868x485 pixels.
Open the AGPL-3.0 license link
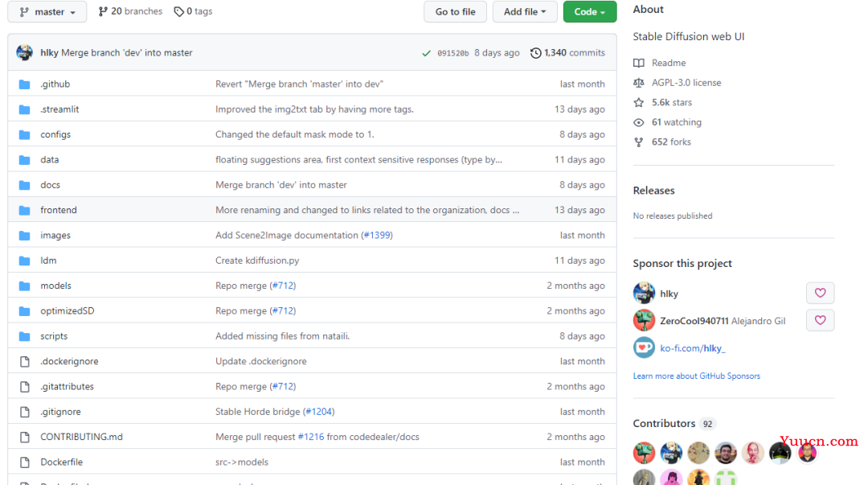point(678,83)
